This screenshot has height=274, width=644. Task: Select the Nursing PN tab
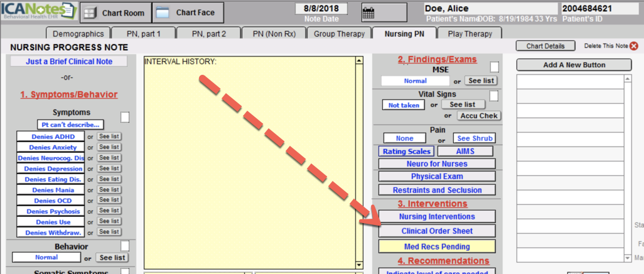(x=404, y=34)
